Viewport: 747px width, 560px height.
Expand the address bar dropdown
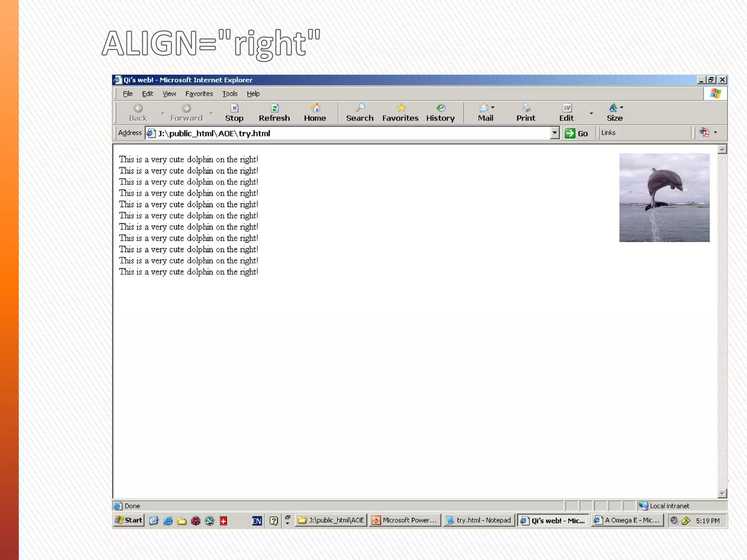(x=554, y=133)
